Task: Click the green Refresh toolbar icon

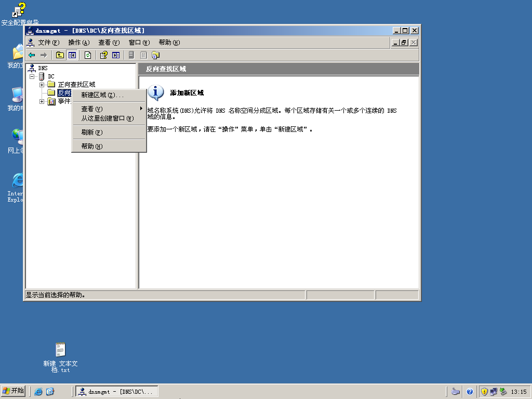Action: click(x=88, y=55)
